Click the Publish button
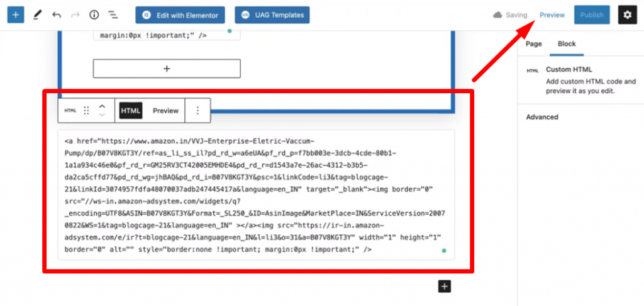 pos(592,15)
